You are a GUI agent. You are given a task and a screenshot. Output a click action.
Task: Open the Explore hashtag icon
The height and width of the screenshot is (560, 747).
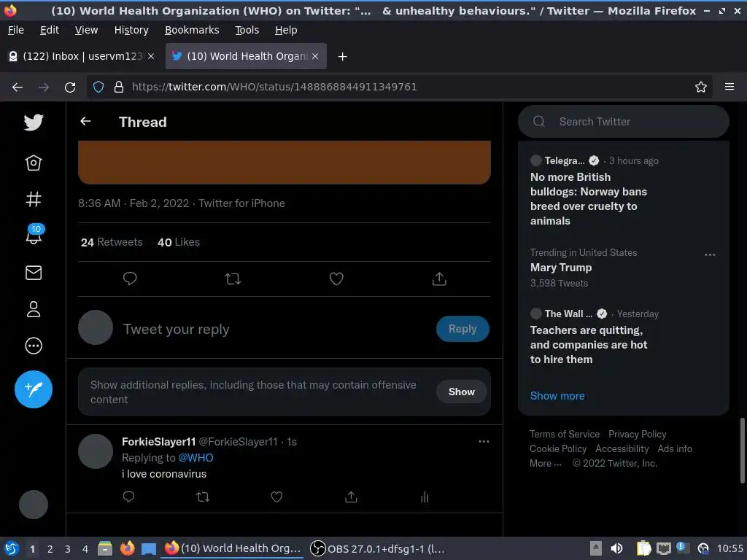[34, 199]
